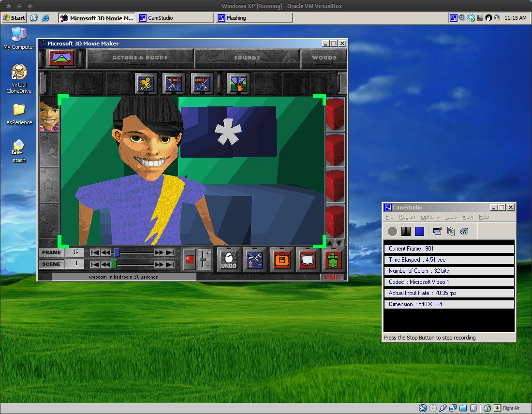Click the first film-strip scissors tool
The image size is (532, 414).
174,84
